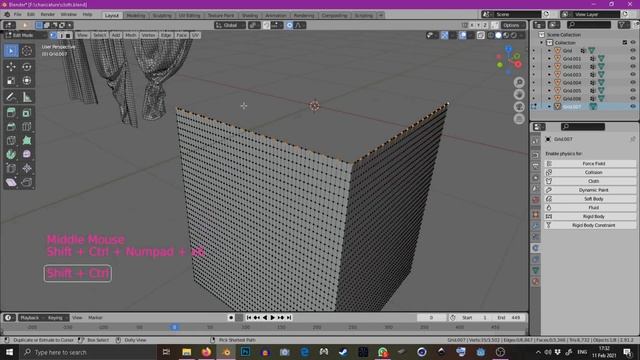Select the Shear tool
This screenshot has height=360, width=640.
(11, 182)
